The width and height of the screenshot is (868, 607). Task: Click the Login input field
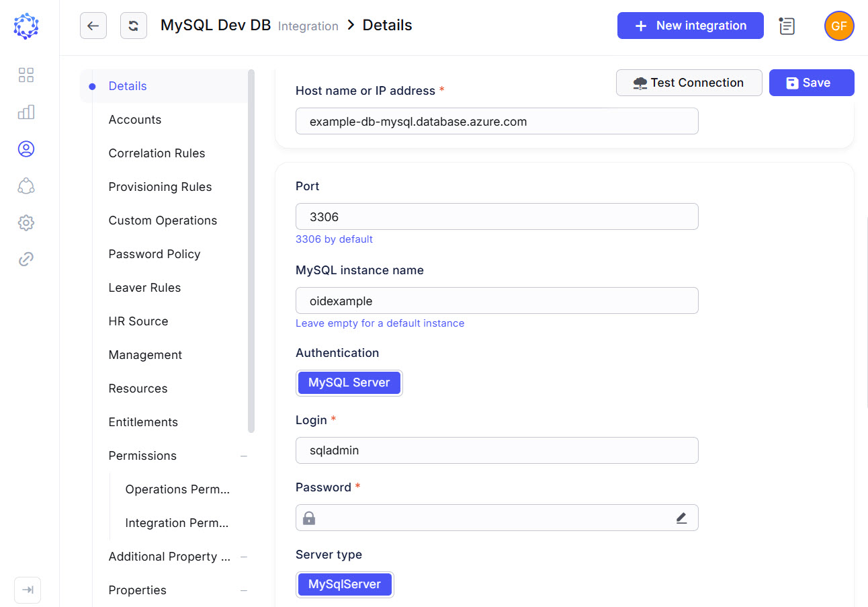[497, 450]
